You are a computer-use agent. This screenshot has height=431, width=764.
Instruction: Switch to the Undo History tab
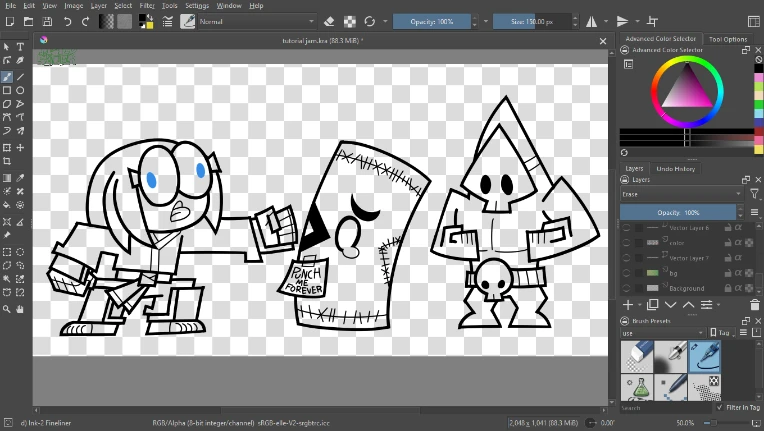tap(675, 168)
